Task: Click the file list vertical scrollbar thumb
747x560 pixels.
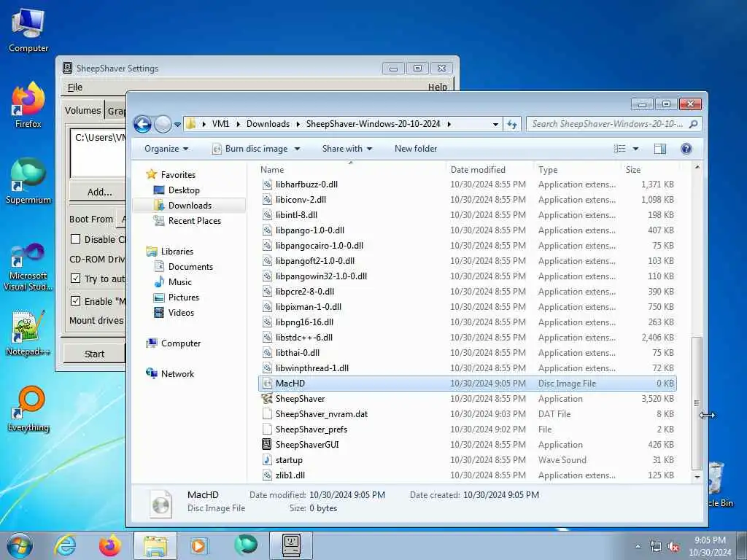Action: (697, 402)
